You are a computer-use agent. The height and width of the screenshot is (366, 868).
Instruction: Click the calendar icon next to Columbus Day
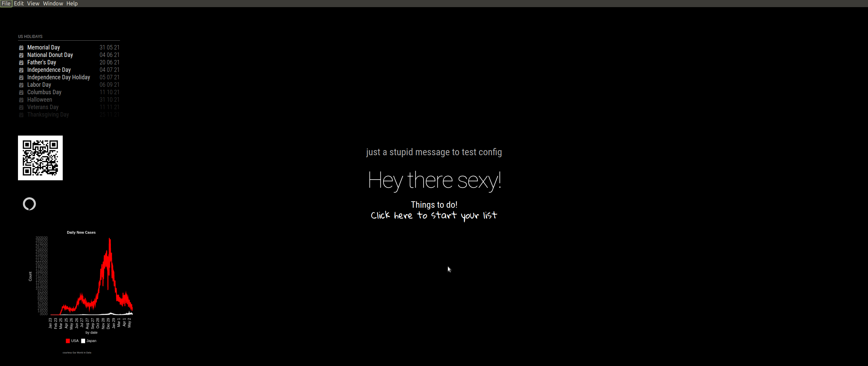click(21, 93)
